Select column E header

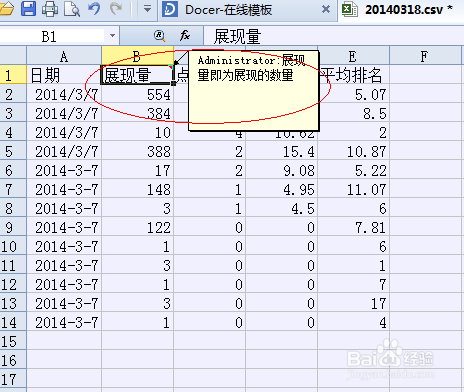click(x=353, y=56)
